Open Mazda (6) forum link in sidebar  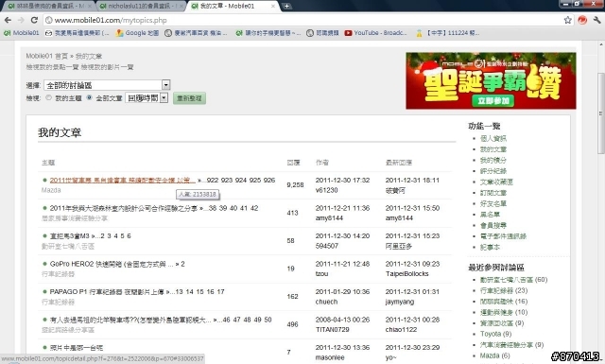click(494, 355)
